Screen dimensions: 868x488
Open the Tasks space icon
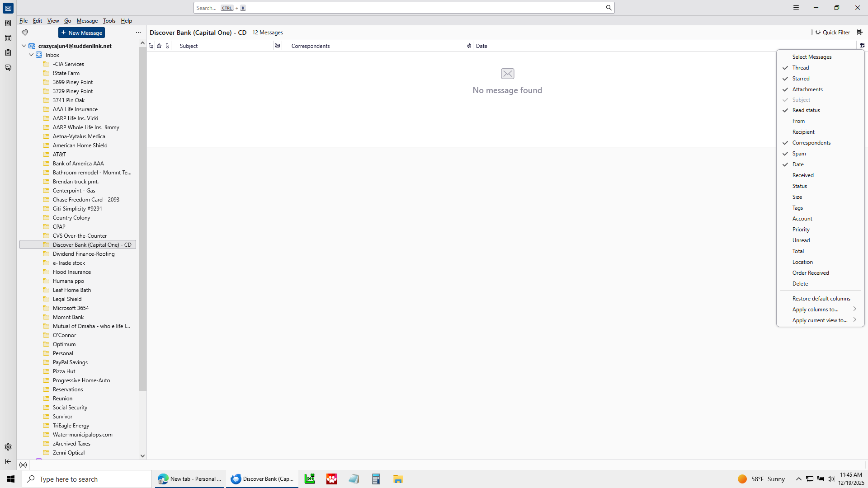point(8,53)
